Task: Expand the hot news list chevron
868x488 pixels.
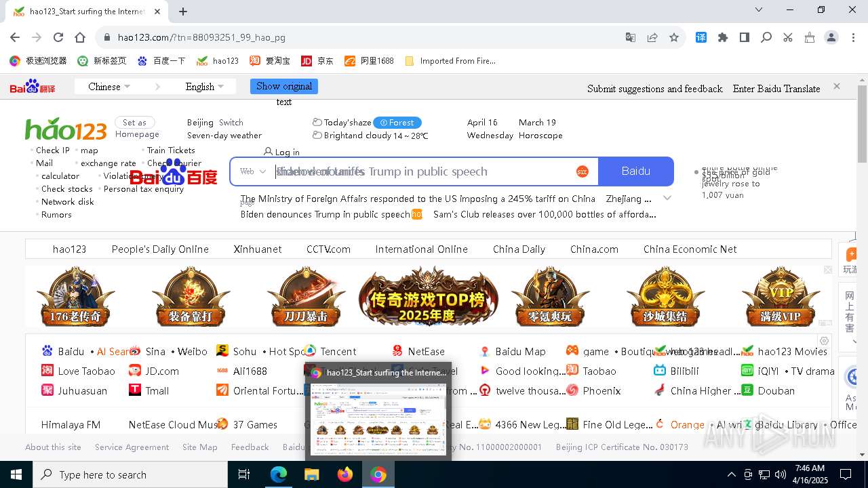Action: tap(667, 198)
